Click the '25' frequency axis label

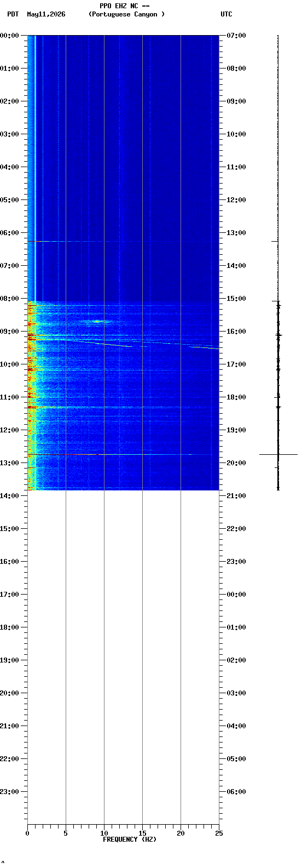[x=219, y=833]
